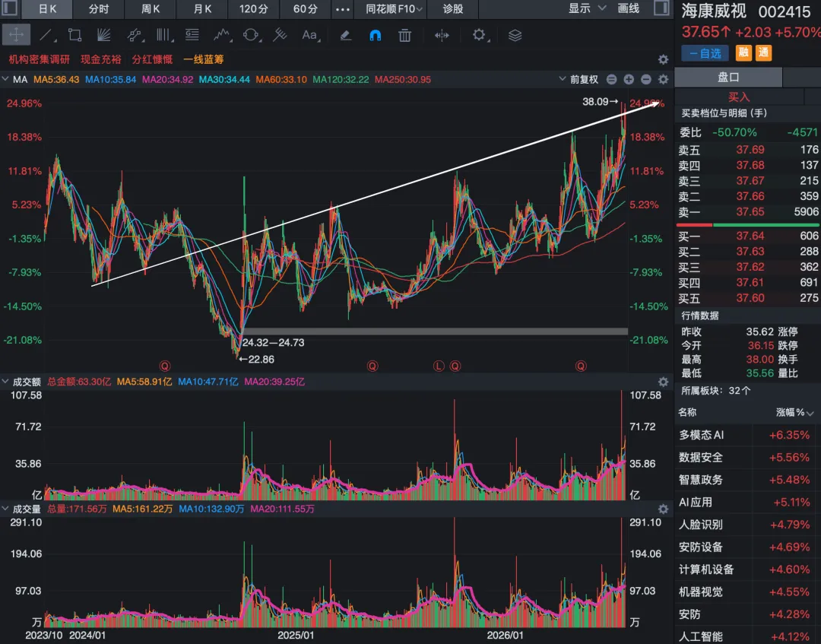
Task: Click the orange 融 margin badge
Action: click(x=743, y=52)
